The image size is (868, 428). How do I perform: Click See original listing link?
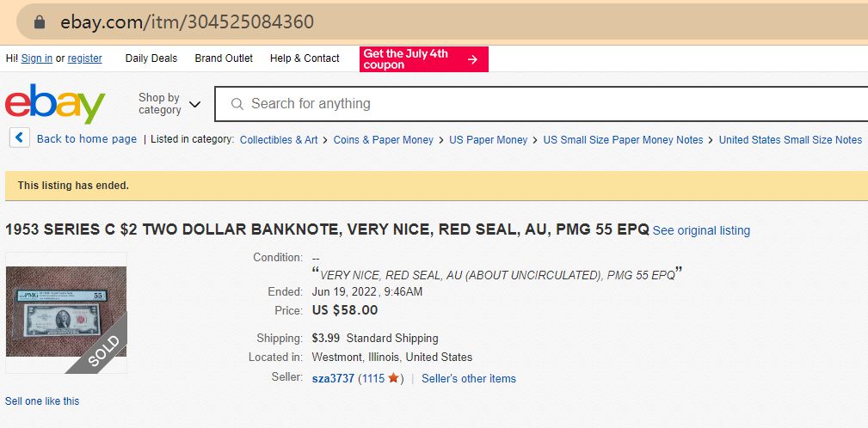tap(701, 230)
